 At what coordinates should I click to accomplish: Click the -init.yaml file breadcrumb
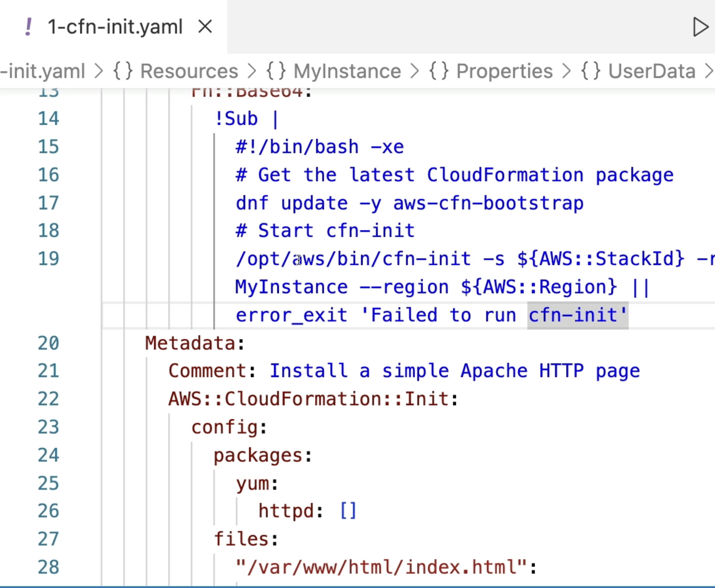(43, 72)
